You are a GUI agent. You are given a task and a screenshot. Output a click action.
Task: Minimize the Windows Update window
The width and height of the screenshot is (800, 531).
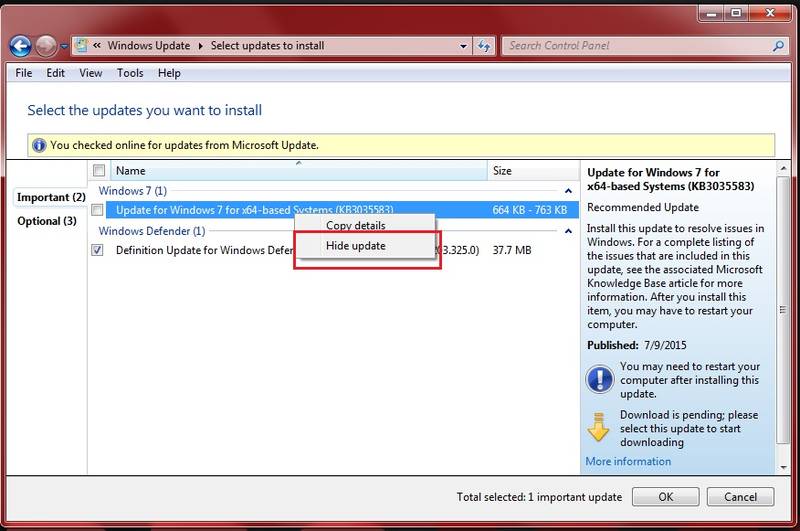tap(711, 13)
